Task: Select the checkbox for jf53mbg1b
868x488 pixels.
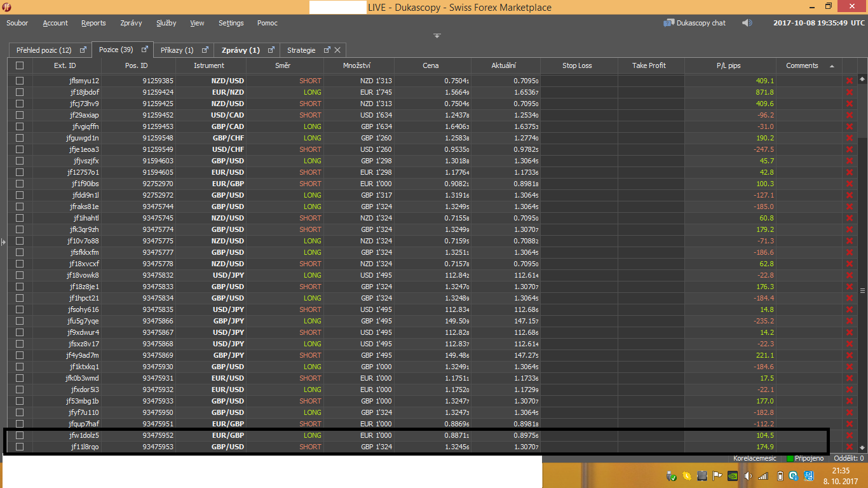Action: 20,401
